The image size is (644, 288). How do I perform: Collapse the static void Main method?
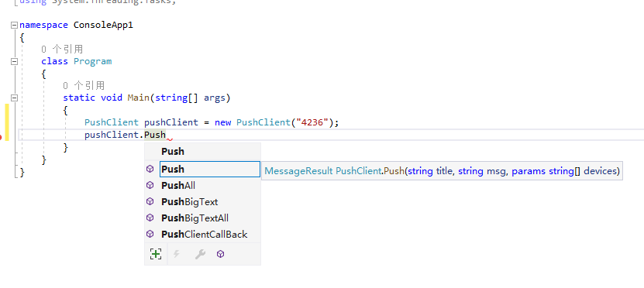tap(15, 98)
